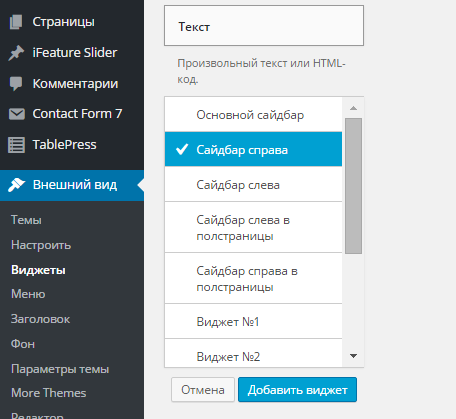Click the Pages icon next to Страницы
456x419 pixels.
(x=16, y=22)
